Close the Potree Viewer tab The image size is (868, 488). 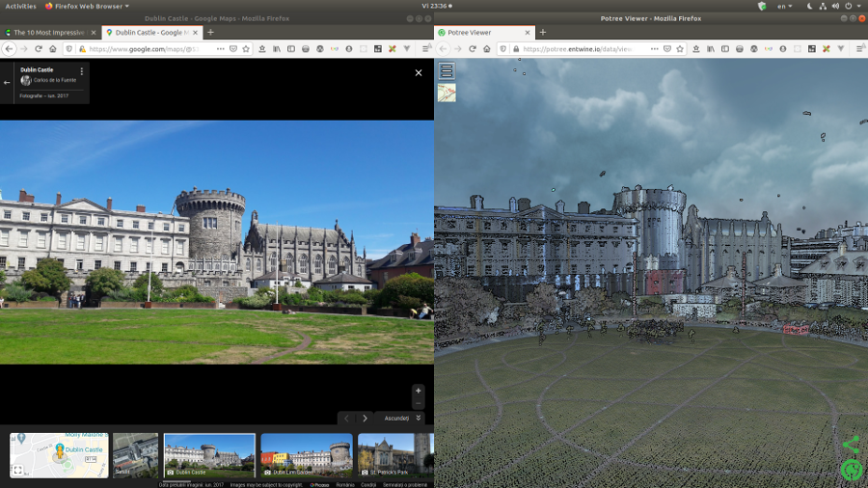527,33
